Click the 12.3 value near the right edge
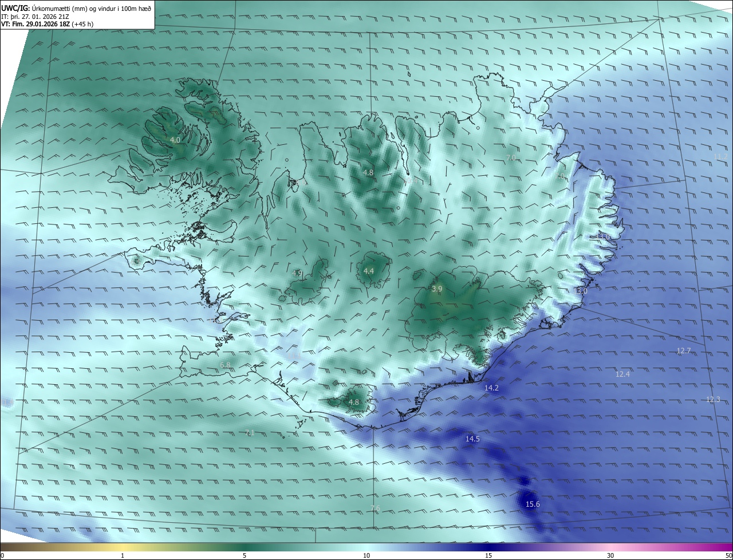 pos(713,399)
